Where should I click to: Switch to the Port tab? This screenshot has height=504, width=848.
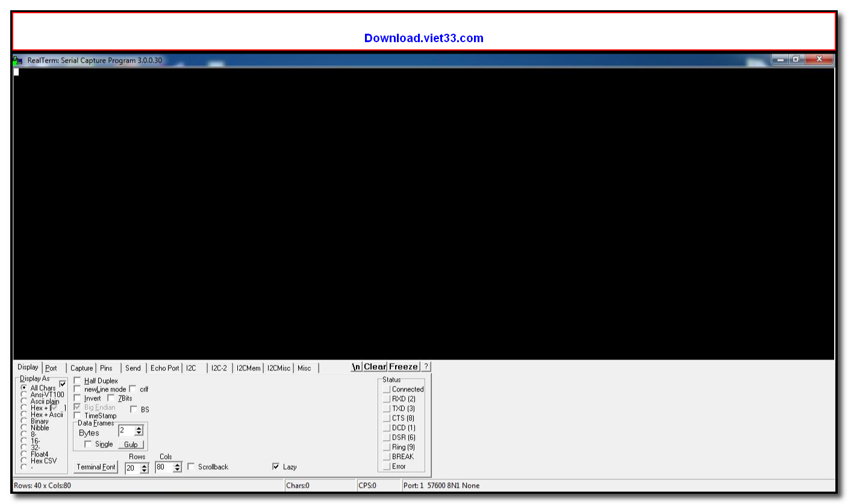click(52, 368)
